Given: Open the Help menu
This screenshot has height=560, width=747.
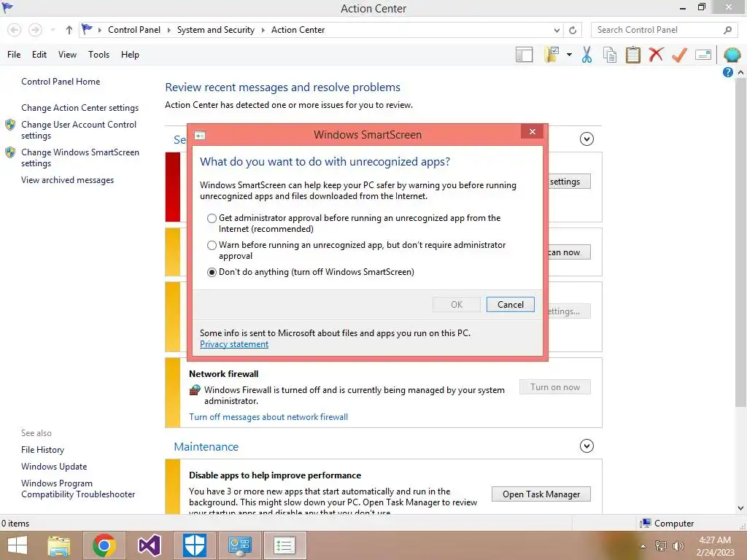Looking at the screenshot, I should click(x=130, y=55).
